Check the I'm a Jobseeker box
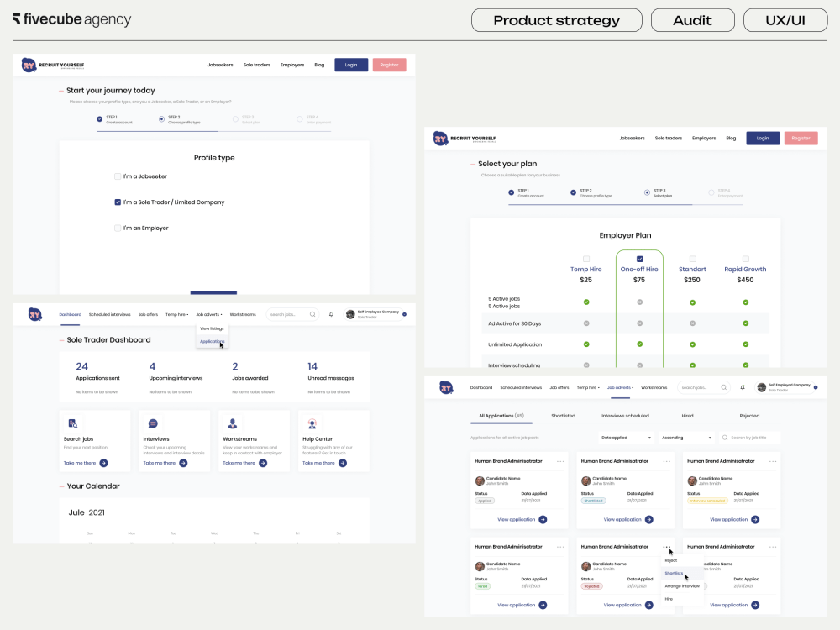 point(118,176)
